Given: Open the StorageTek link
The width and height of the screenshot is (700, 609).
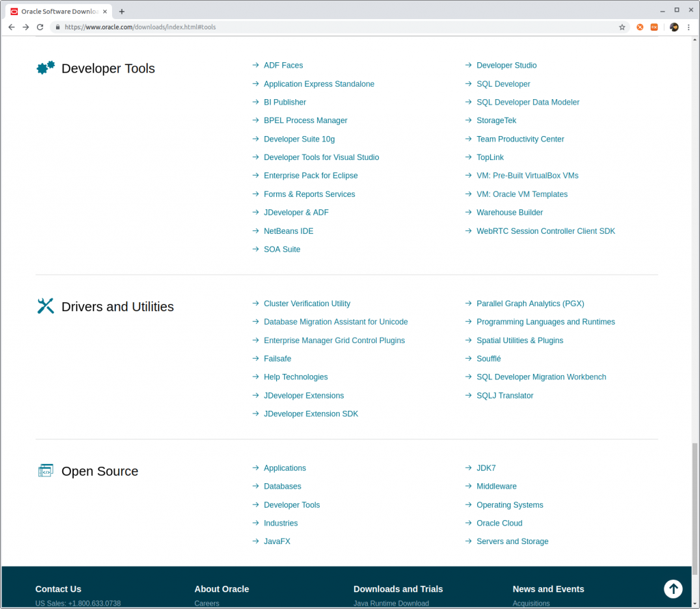Looking at the screenshot, I should tap(496, 120).
